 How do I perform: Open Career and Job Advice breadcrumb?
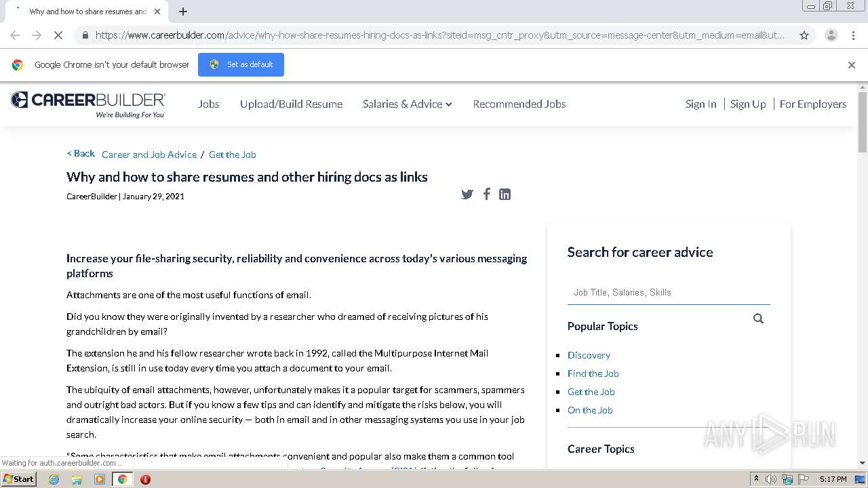pyautogui.click(x=149, y=155)
